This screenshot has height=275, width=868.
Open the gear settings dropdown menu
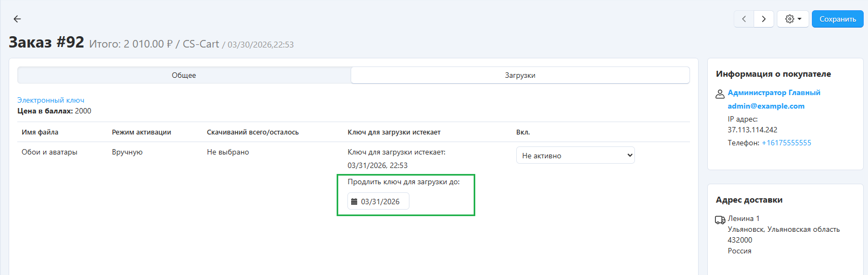pyautogui.click(x=792, y=19)
